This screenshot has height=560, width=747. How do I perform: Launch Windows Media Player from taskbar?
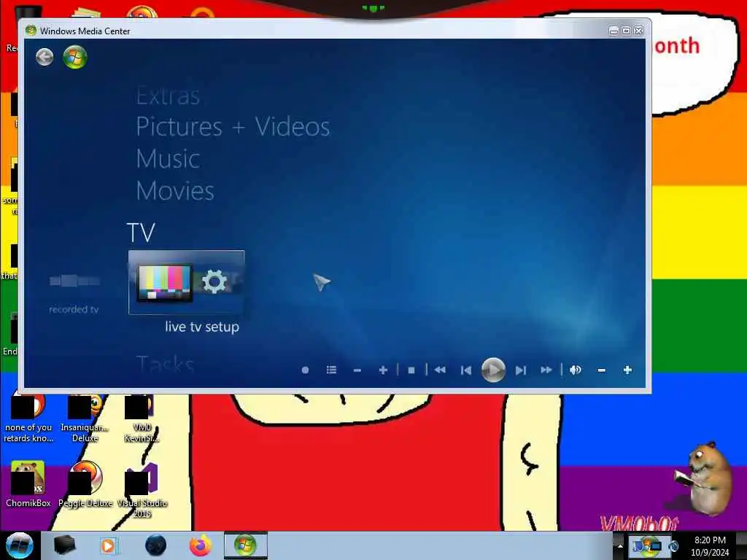tap(108, 545)
